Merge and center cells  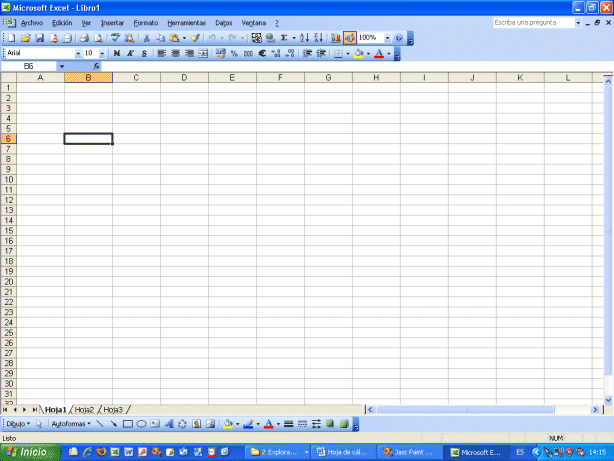(203, 54)
